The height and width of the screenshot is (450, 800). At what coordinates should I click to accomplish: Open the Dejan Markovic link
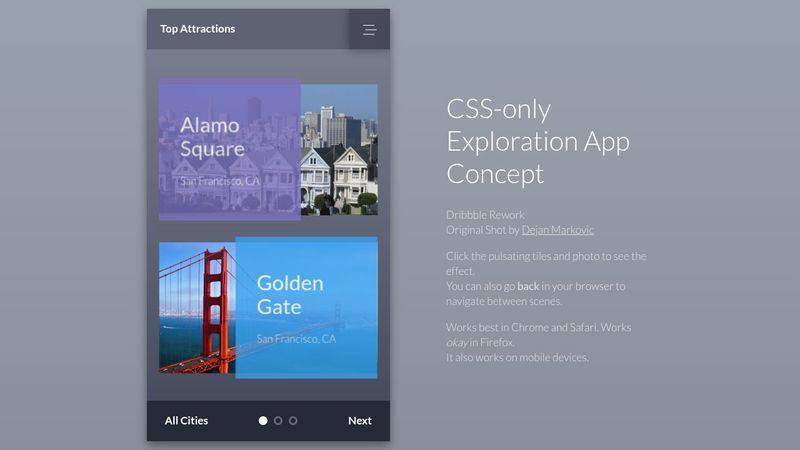coord(557,230)
